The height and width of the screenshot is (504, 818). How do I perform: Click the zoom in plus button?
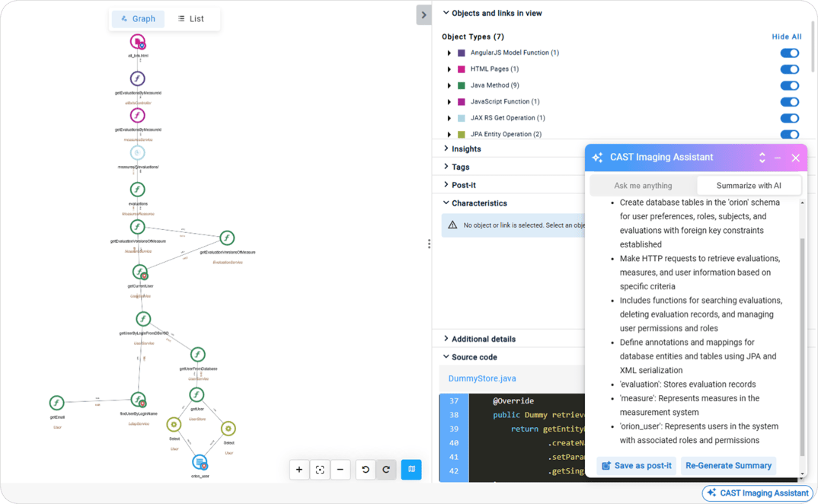tap(299, 470)
